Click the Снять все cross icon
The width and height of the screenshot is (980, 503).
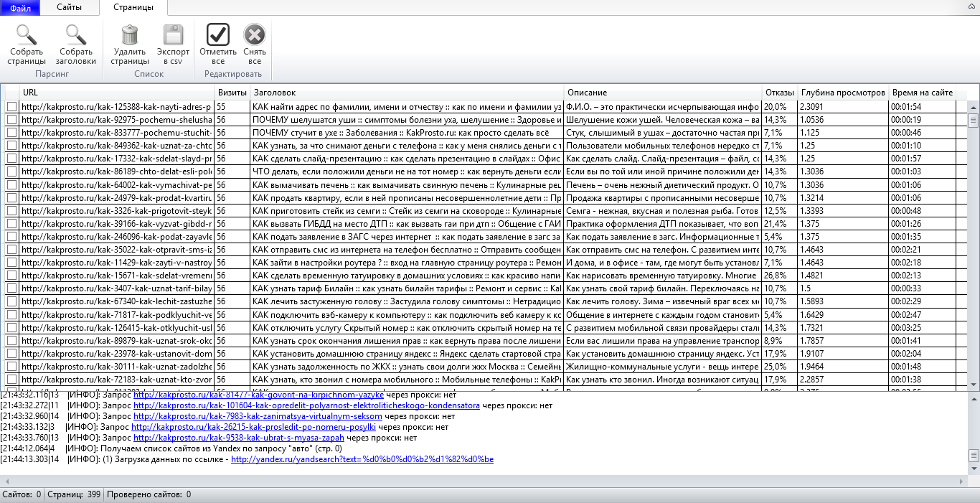pos(255,34)
